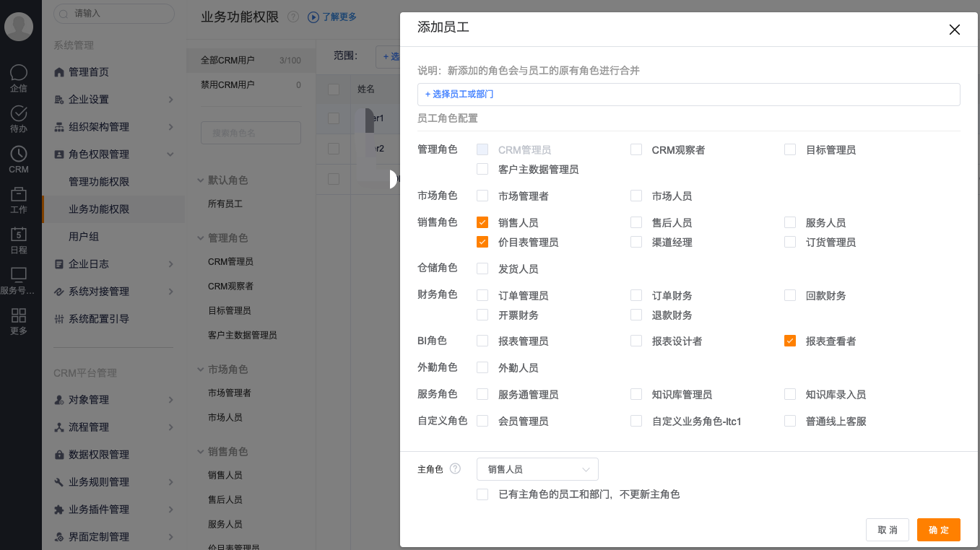
Task: Check the 发货人员 role
Action: (x=482, y=269)
